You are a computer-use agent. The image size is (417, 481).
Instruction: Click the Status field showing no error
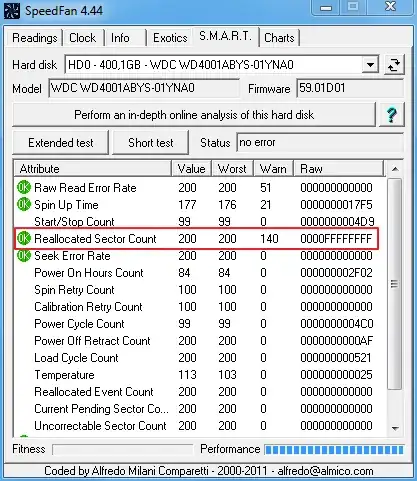(320, 143)
